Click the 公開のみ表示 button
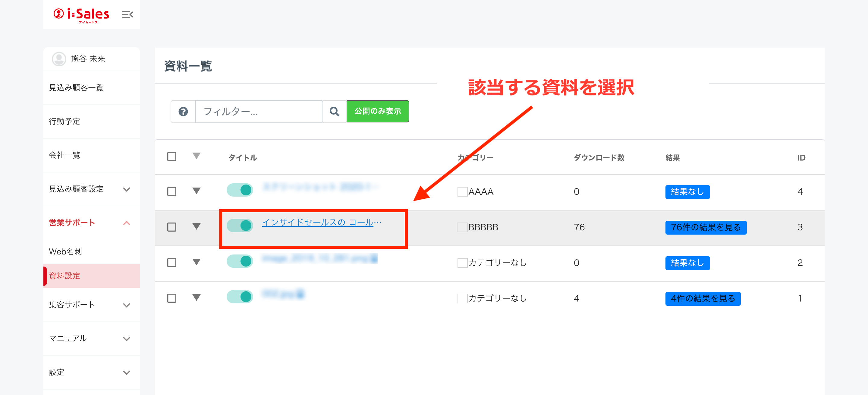Screen dimensions: 868x395 (x=377, y=112)
